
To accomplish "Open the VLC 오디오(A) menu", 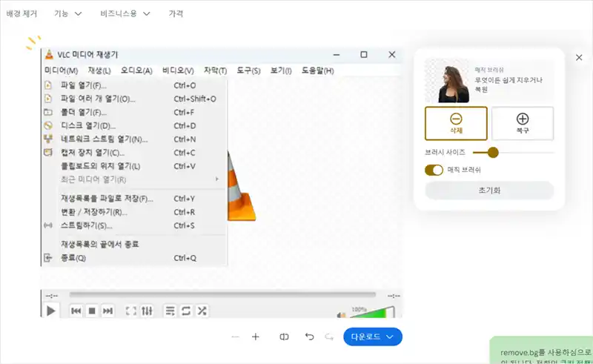I will click(x=136, y=70).
